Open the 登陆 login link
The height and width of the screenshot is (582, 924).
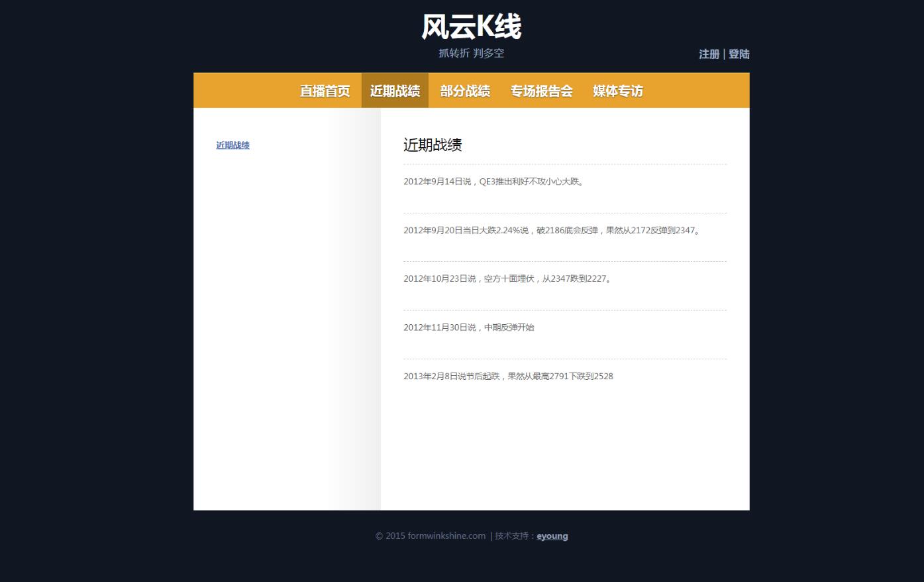pos(739,54)
